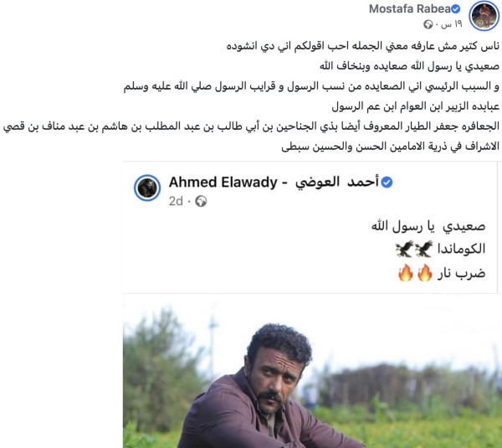The image size is (502, 448).
Task: Click Ahmed Elawady - أحمد العوضي name
Action: pyautogui.click(x=274, y=183)
